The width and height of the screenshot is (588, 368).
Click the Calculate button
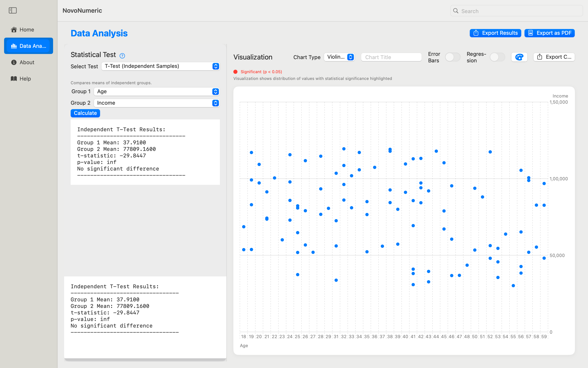(85, 113)
